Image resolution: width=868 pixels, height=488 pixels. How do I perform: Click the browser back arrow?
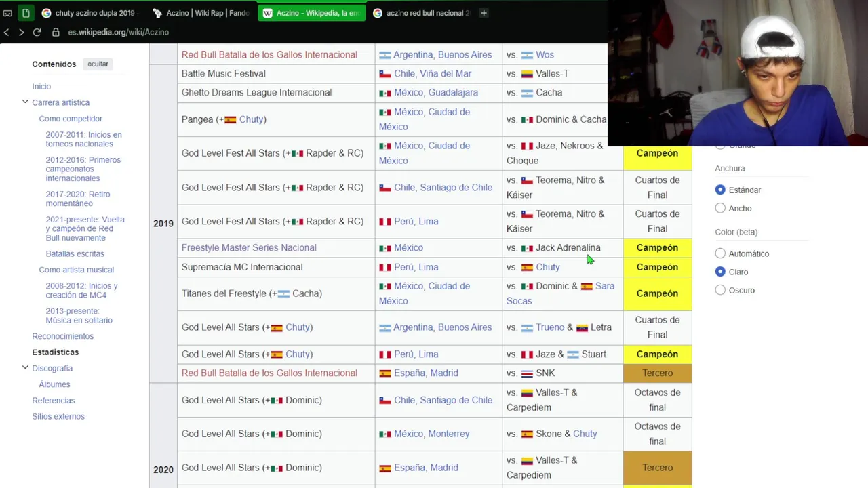tap(6, 32)
